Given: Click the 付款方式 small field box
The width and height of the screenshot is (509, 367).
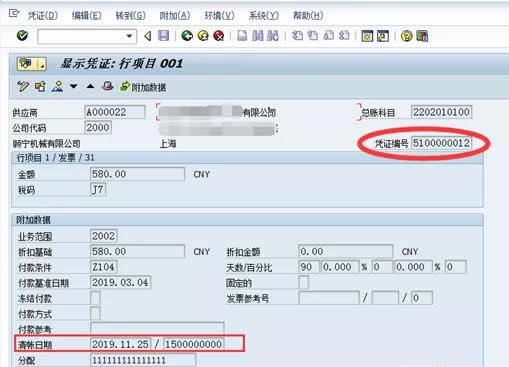Looking at the screenshot, I should [95, 313].
